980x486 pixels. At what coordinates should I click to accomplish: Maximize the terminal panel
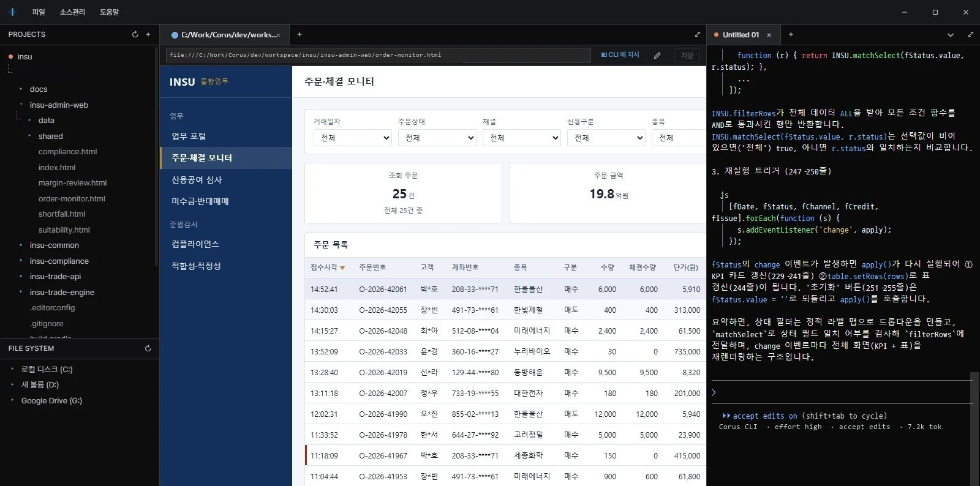(x=970, y=34)
